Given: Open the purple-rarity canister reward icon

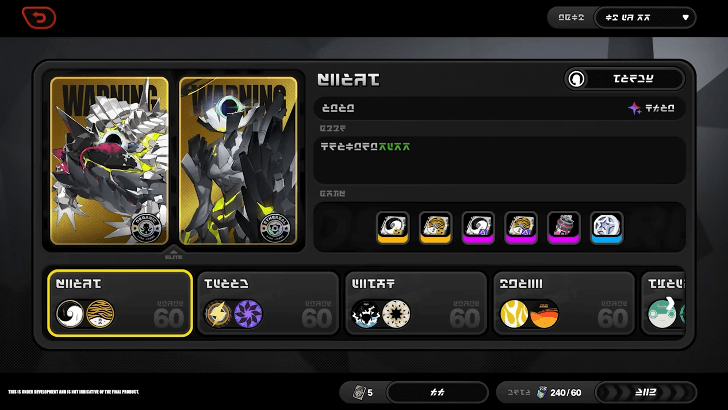Looking at the screenshot, I should coord(564,228).
